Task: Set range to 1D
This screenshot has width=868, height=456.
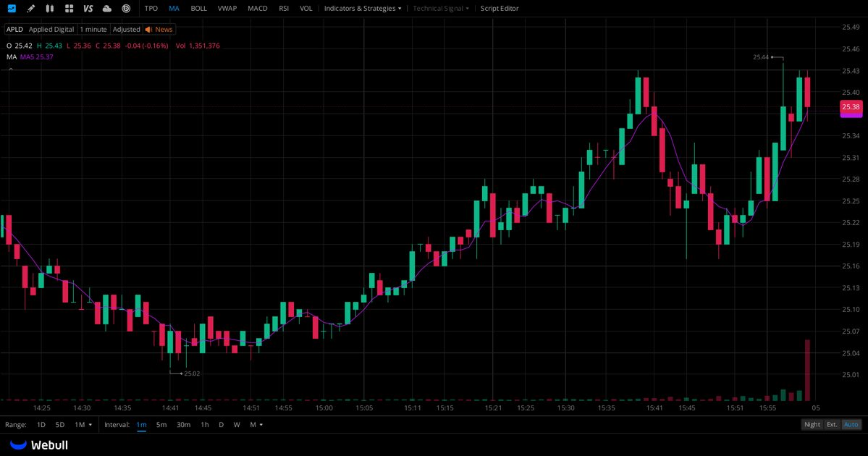Action: (x=41, y=424)
